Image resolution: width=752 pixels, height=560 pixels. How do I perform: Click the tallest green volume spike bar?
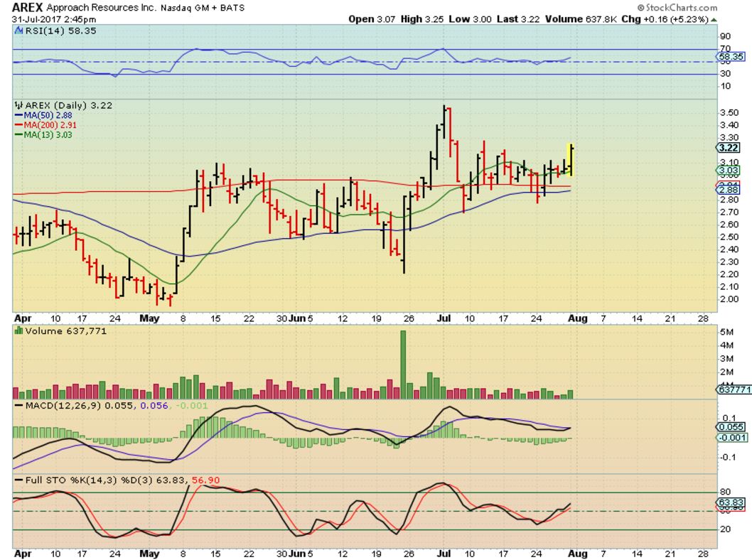[403, 365]
